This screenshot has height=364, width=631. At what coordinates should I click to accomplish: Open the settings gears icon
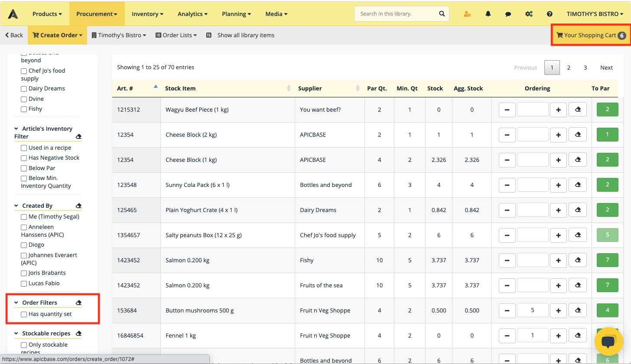(529, 14)
